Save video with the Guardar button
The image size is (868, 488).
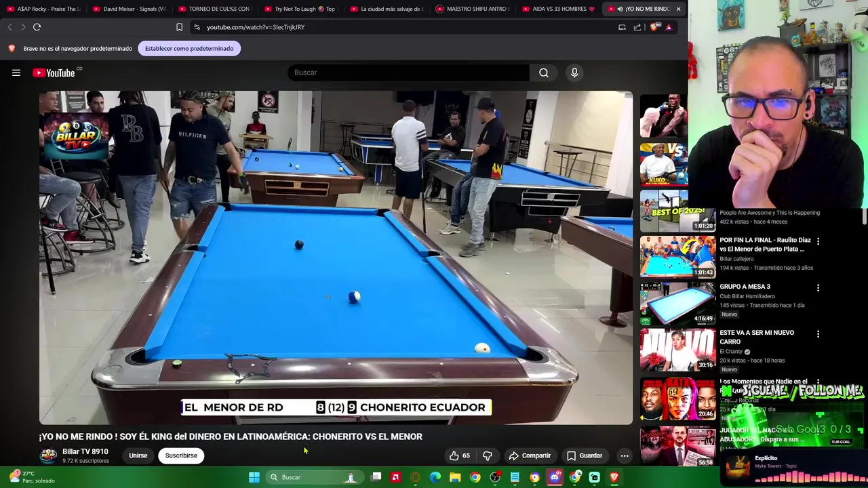pyautogui.click(x=584, y=455)
